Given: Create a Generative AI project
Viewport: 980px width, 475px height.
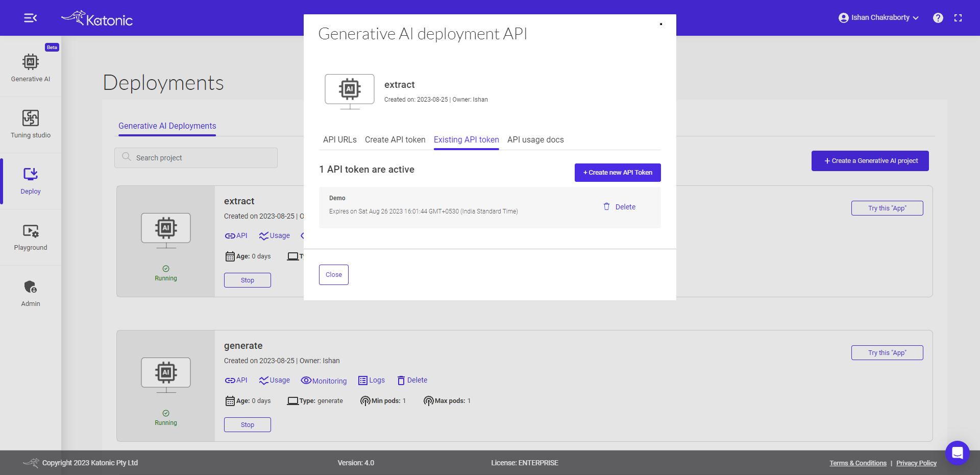Looking at the screenshot, I should [x=870, y=161].
